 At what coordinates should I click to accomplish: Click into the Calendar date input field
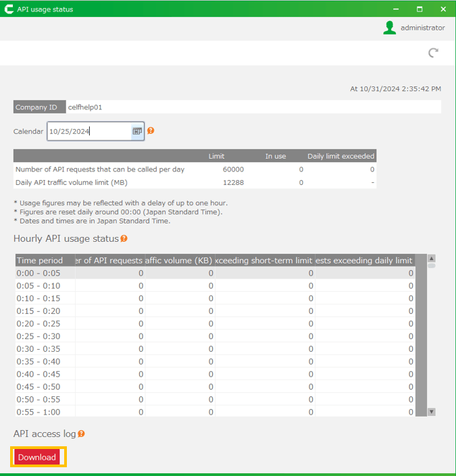(88, 131)
